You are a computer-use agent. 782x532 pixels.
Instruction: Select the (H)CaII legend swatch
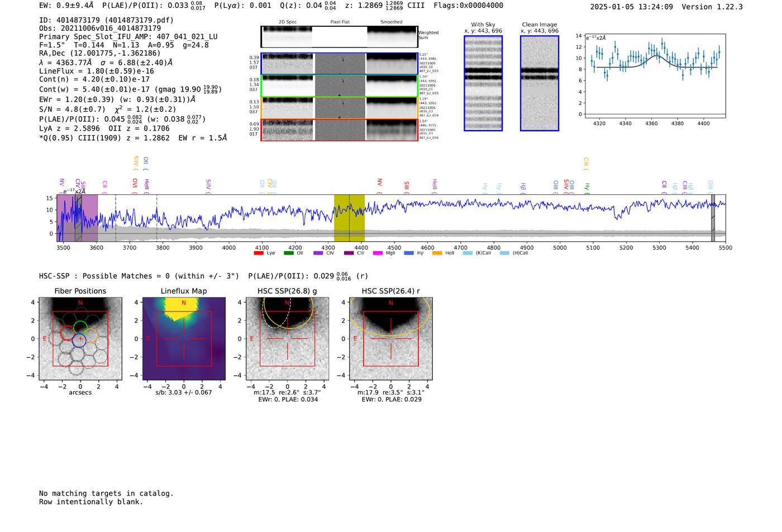pyautogui.click(x=504, y=253)
